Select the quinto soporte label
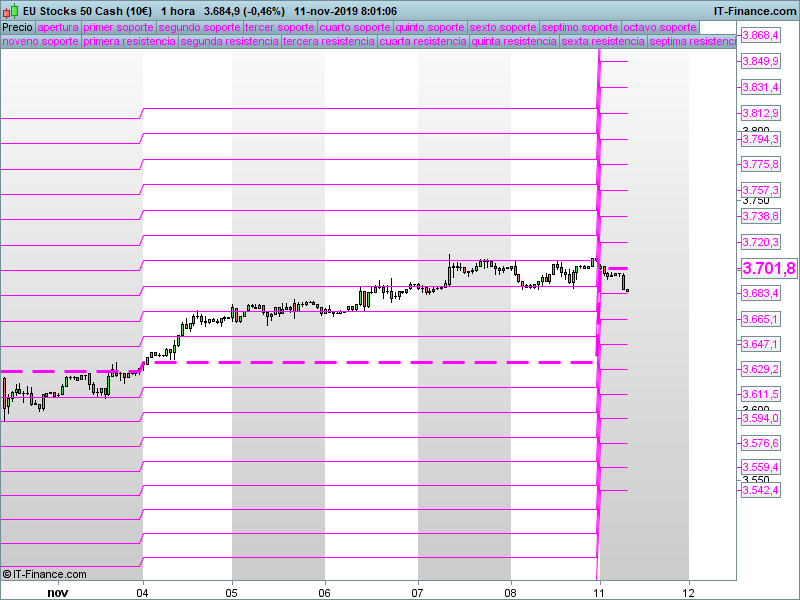Viewport: 800px width, 600px height. pyautogui.click(x=430, y=27)
